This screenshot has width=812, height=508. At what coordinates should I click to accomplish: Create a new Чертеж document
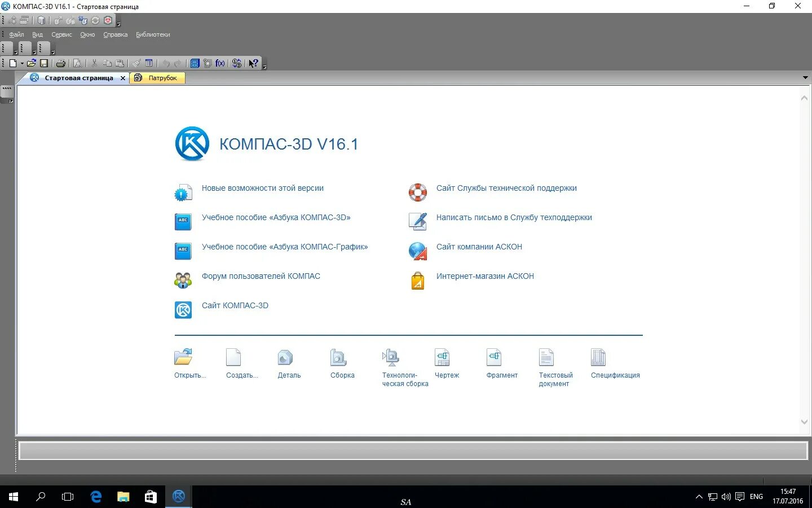pyautogui.click(x=442, y=357)
